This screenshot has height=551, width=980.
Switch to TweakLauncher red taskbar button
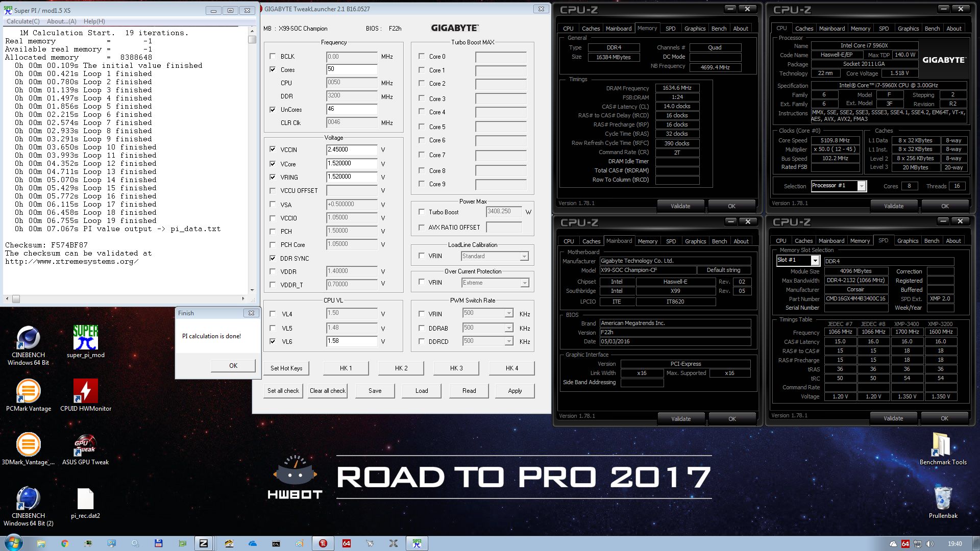tap(323, 543)
